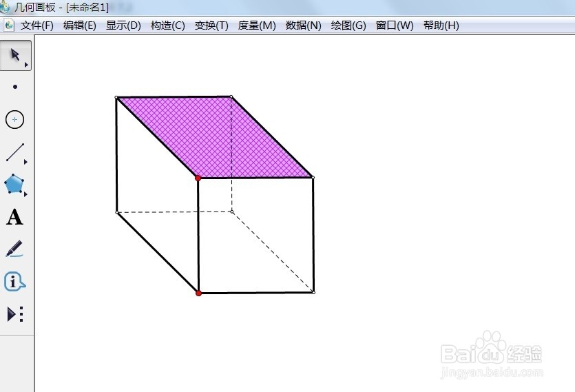The image size is (575, 392).
Task: Open the 数据(N) menu
Action: [x=303, y=25]
